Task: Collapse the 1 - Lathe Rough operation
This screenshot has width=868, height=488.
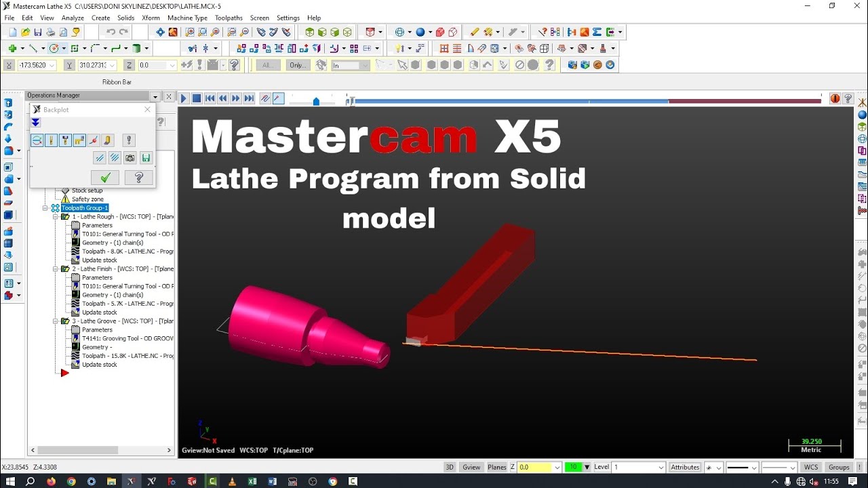Action: [56, 217]
